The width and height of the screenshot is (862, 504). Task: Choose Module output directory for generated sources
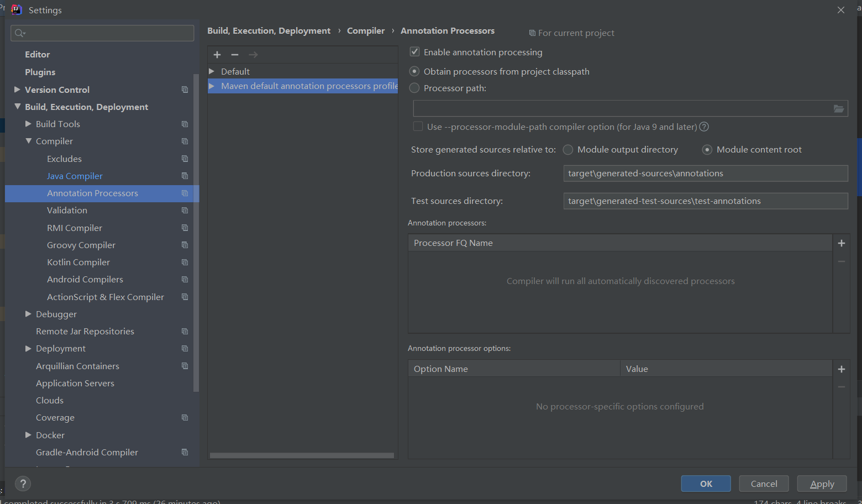pyautogui.click(x=567, y=150)
